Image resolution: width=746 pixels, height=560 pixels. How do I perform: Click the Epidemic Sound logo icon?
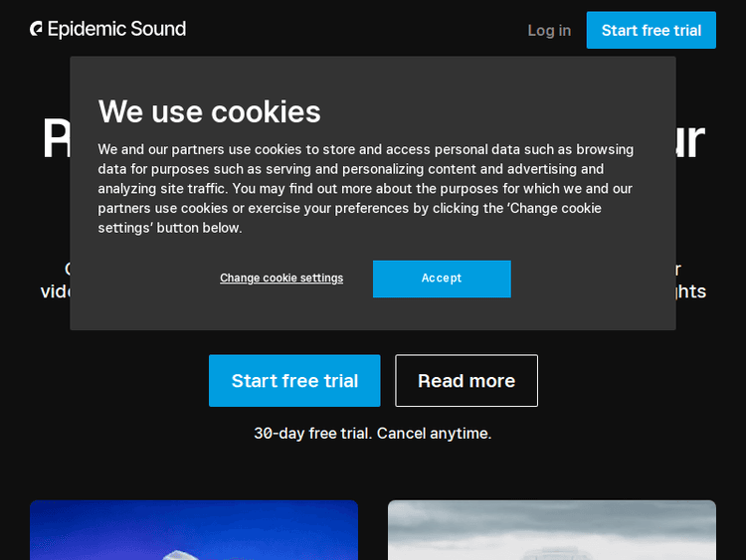click(x=37, y=30)
